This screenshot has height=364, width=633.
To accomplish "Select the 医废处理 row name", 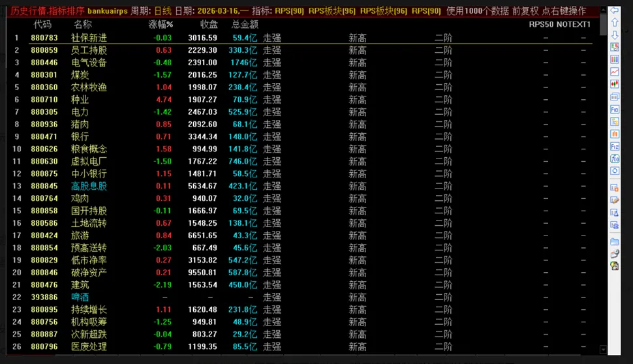I will pos(89,346).
